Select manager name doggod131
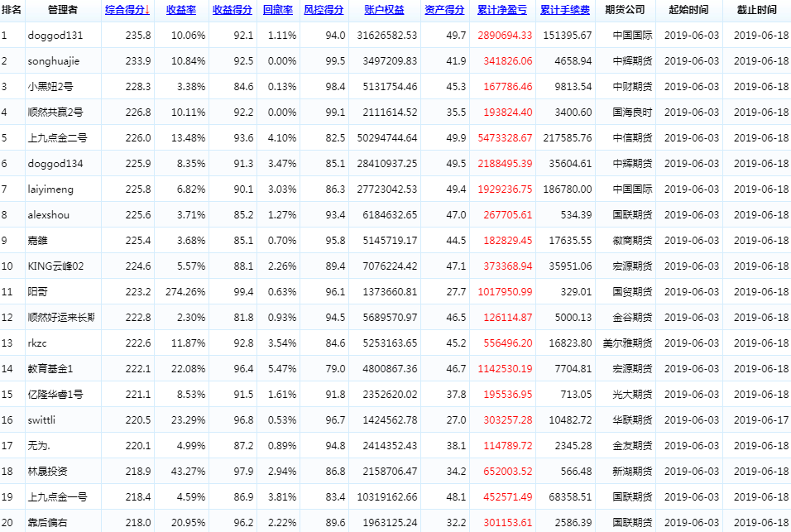The image size is (791, 532). (55, 36)
